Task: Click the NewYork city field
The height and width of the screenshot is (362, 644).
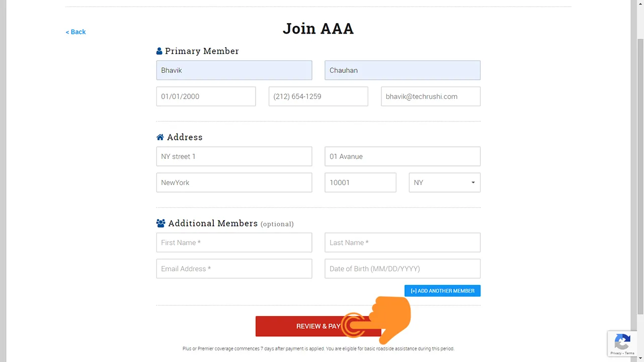Action: pyautogui.click(x=234, y=183)
